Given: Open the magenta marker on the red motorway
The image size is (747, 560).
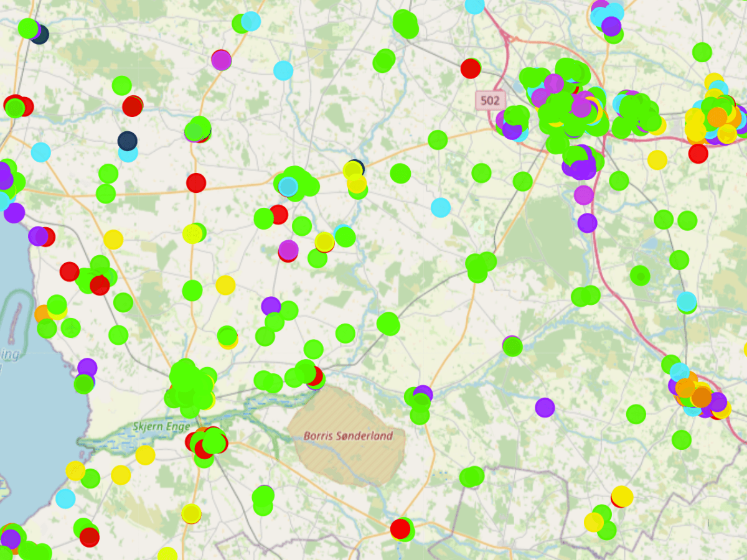Looking at the screenshot, I should 584,195.
